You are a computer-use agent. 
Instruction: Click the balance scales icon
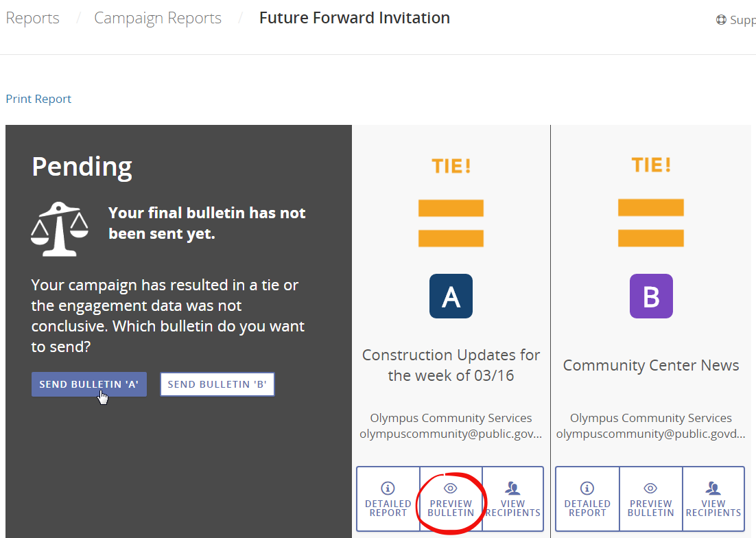pyautogui.click(x=60, y=229)
